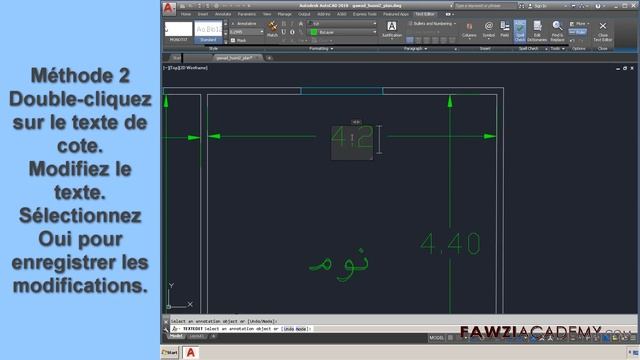Select the Text Editor ribbon tab
Viewport: 640px width, 360px height.
click(425, 14)
